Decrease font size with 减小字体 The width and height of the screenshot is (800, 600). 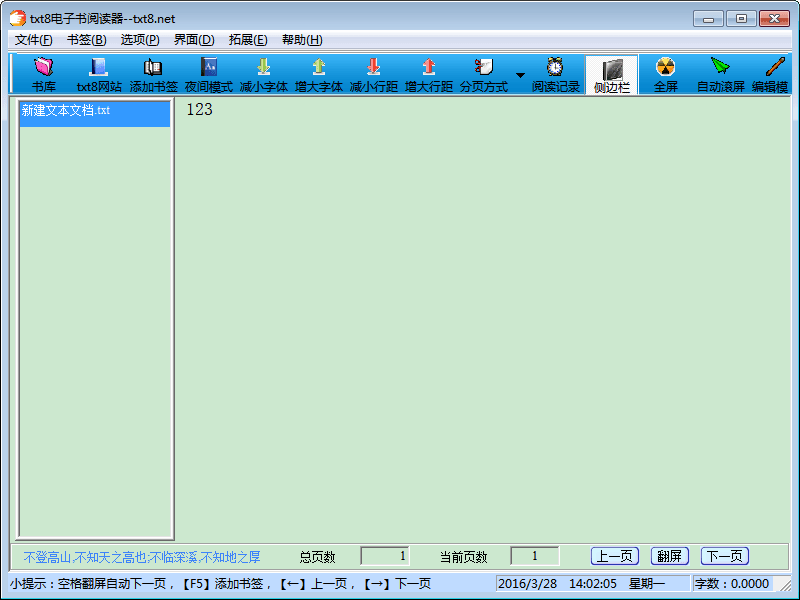pos(264,74)
